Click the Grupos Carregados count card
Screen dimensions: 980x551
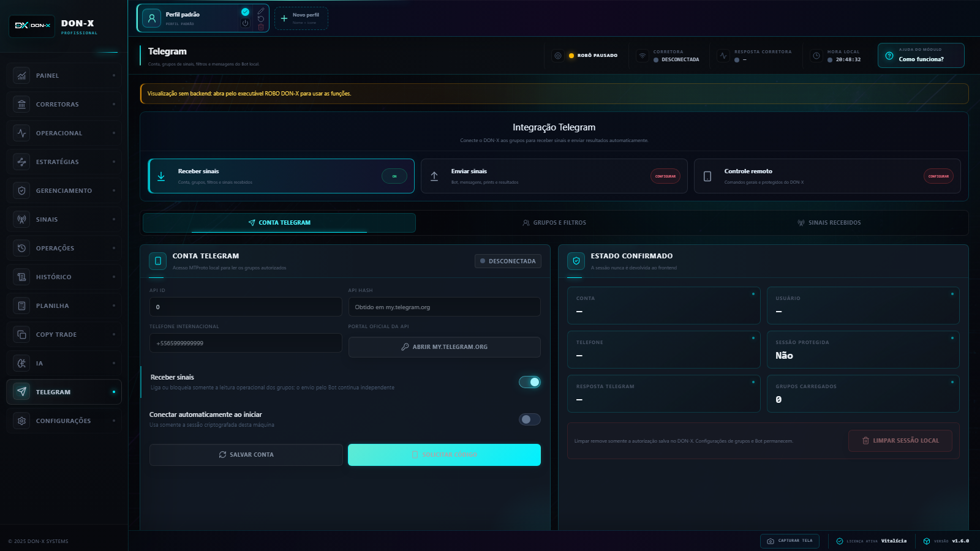coord(863,394)
